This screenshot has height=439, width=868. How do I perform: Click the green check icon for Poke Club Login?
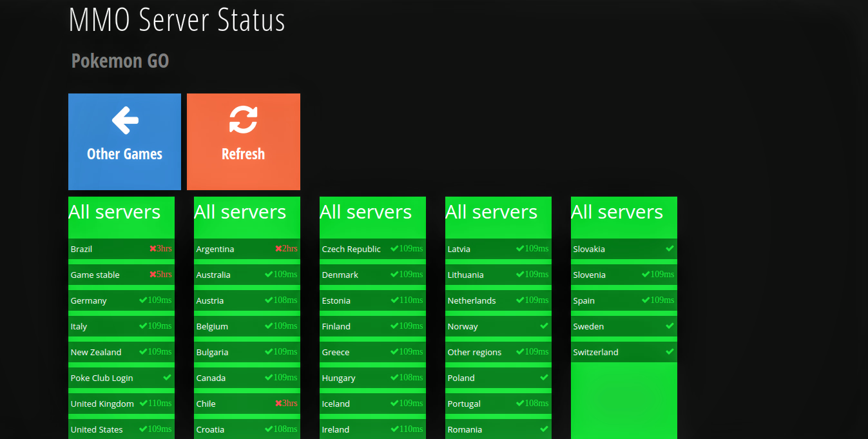168,377
